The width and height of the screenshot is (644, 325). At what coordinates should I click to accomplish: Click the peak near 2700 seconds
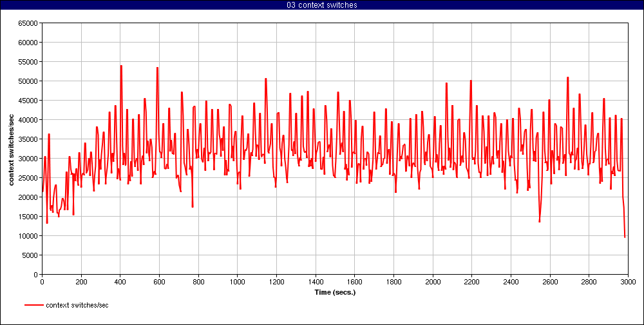(568, 77)
